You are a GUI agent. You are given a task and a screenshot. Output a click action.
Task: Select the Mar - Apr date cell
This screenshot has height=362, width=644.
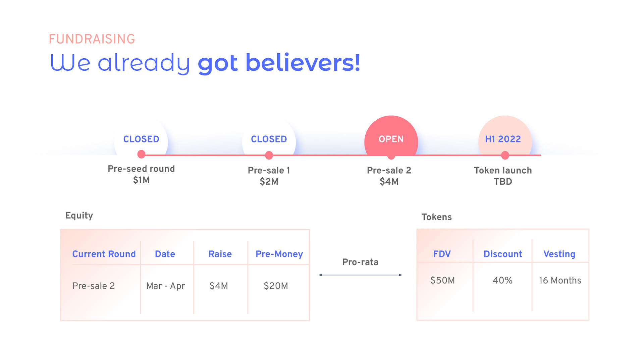click(x=165, y=286)
